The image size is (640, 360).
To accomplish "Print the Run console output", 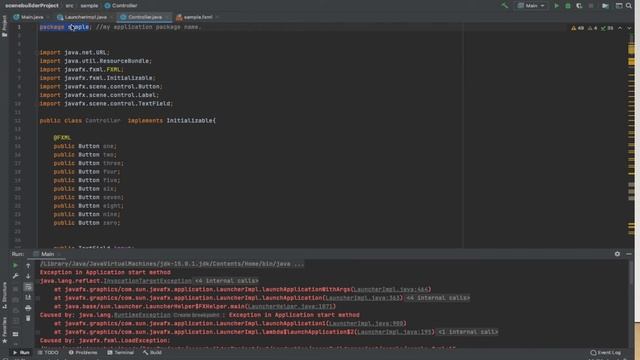I will pos(28,308).
